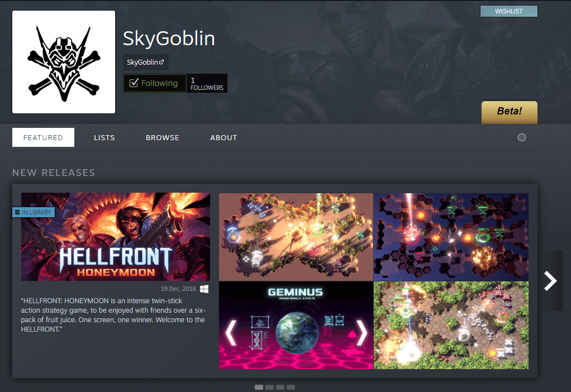Switch to the Featured tab

point(44,137)
